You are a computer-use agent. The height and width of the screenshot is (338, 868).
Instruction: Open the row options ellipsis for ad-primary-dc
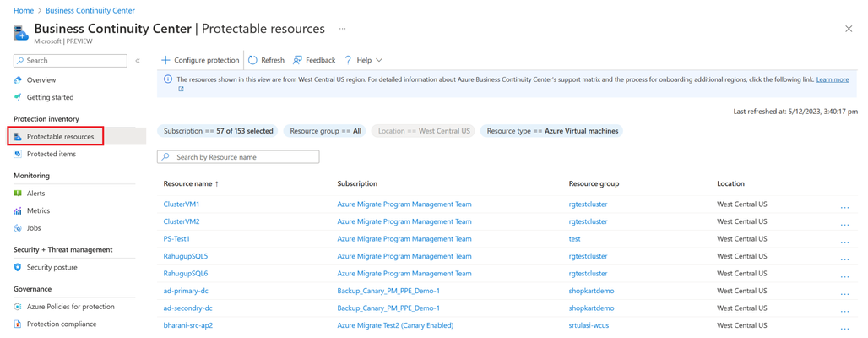pos(844,294)
